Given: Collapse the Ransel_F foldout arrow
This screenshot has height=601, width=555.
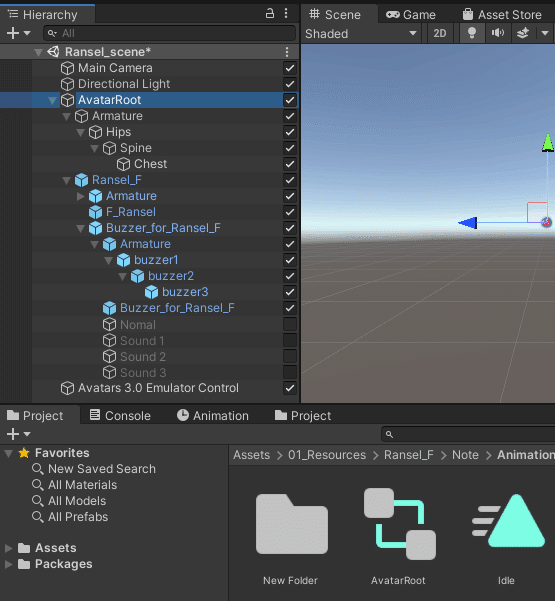Looking at the screenshot, I should tap(66, 181).
